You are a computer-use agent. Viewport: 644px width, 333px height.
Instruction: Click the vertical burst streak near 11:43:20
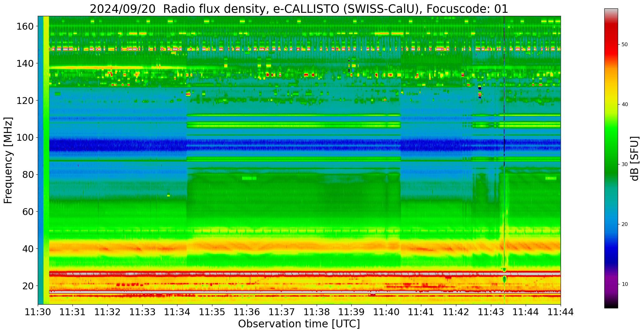[504, 160]
